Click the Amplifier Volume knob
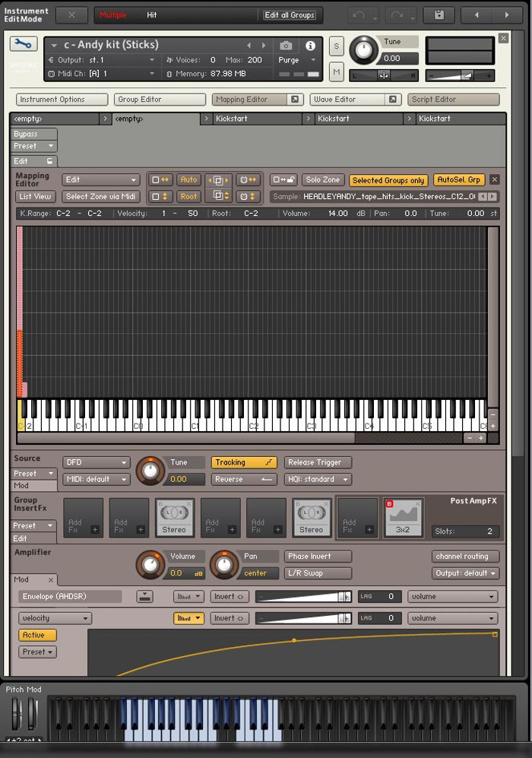This screenshot has height=758, width=532. (150, 565)
